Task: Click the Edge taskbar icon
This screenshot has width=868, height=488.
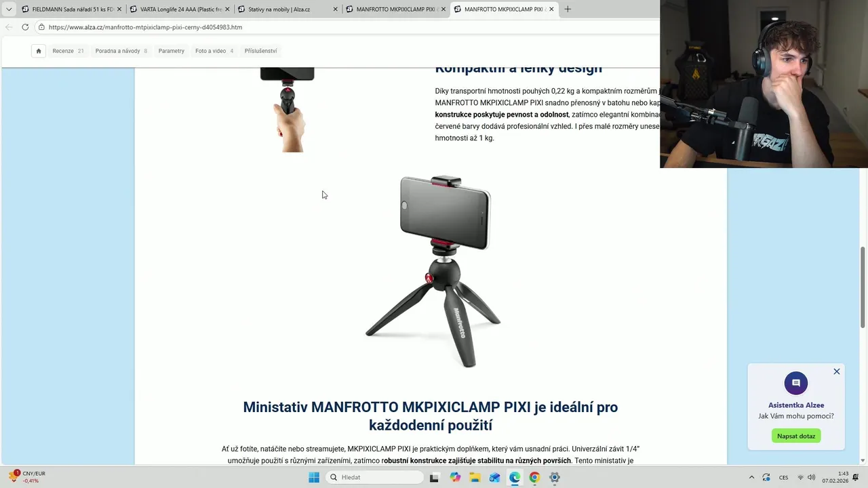Action: 515,477
